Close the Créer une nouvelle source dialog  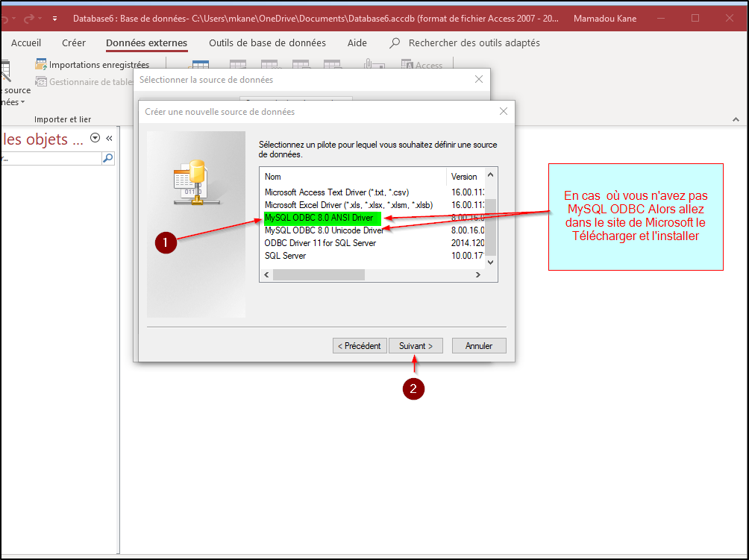[504, 111]
